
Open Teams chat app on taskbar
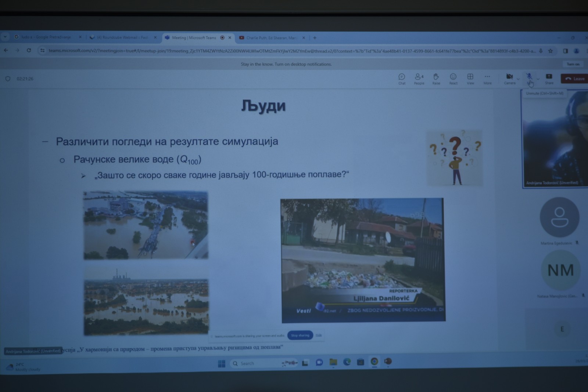(319, 363)
